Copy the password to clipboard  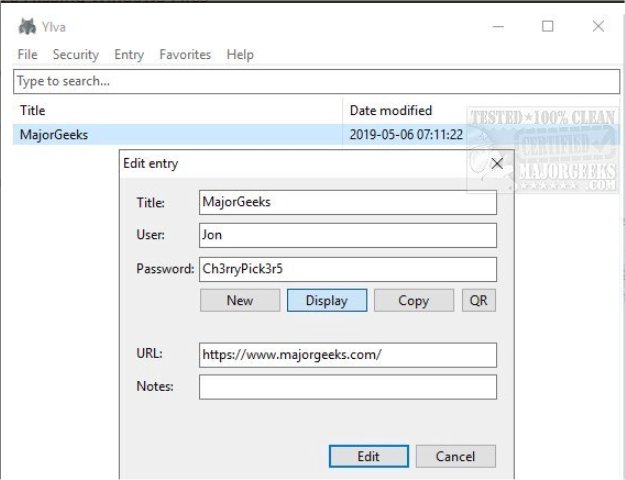point(414,300)
